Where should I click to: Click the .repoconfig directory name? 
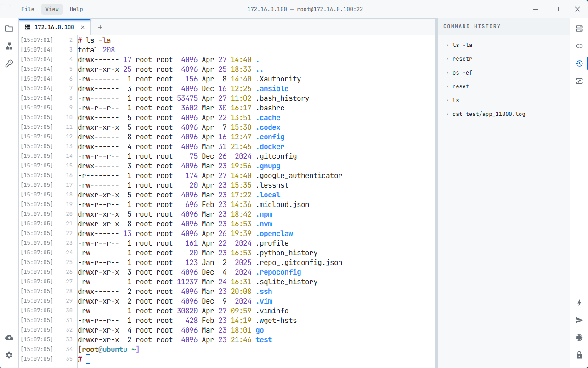tap(278, 272)
